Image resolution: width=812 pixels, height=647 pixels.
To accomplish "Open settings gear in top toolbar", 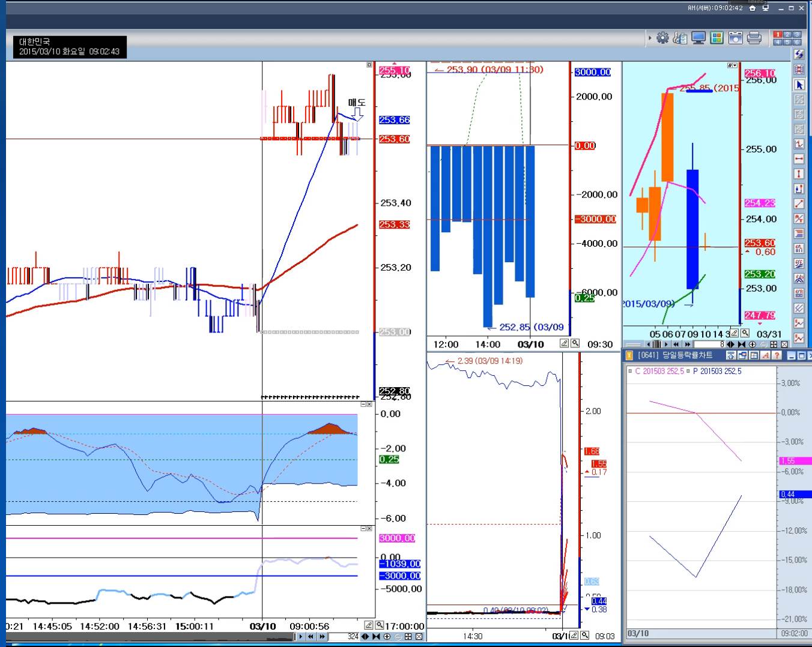I will 662,38.
